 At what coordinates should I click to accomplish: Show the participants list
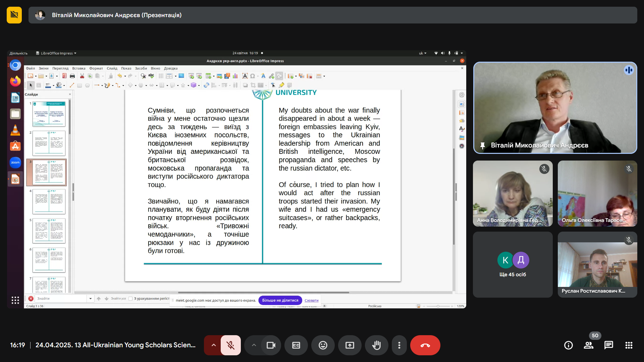pyautogui.click(x=588, y=345)
